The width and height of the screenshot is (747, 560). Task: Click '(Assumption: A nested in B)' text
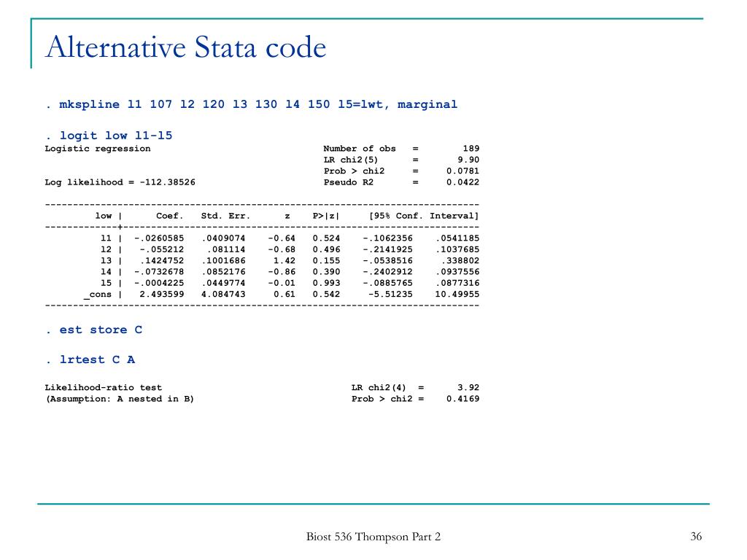click(x=120, y=399)
